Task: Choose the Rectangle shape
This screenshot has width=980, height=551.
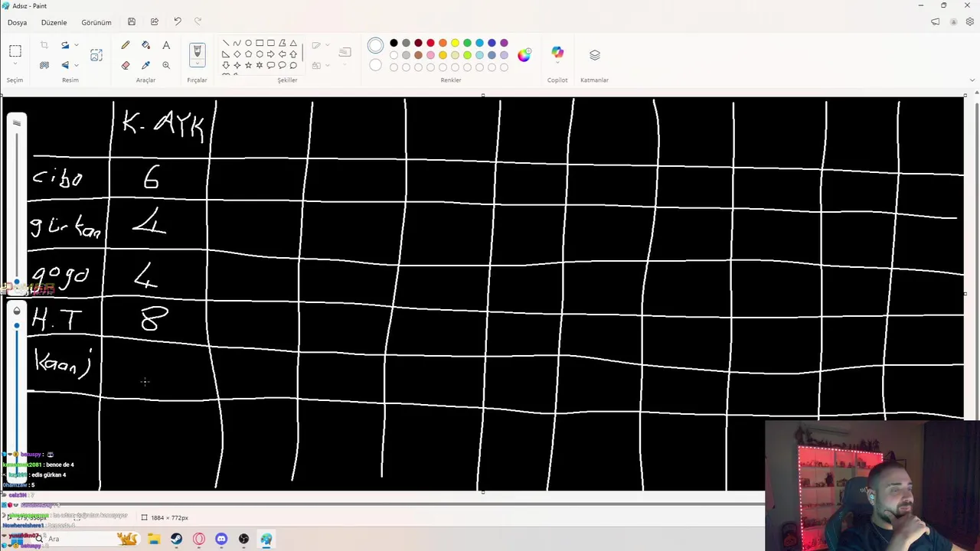Action: click(x=260, y=43)
